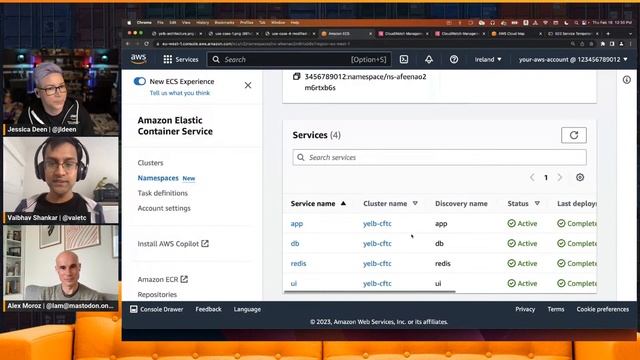Toggle the New ECS Experience switch
This screenshot has height=360, width=640.
click(x=140, y=81)
